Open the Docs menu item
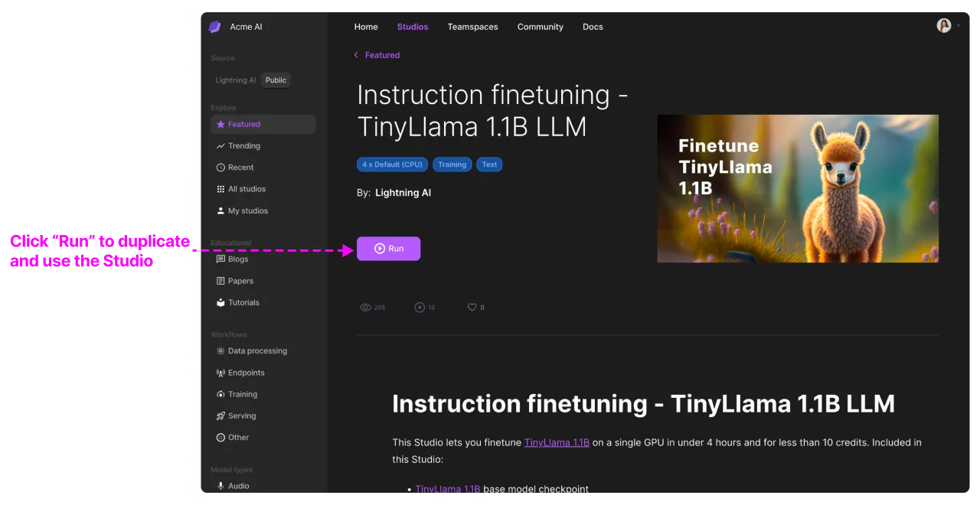 pos(593,27)
